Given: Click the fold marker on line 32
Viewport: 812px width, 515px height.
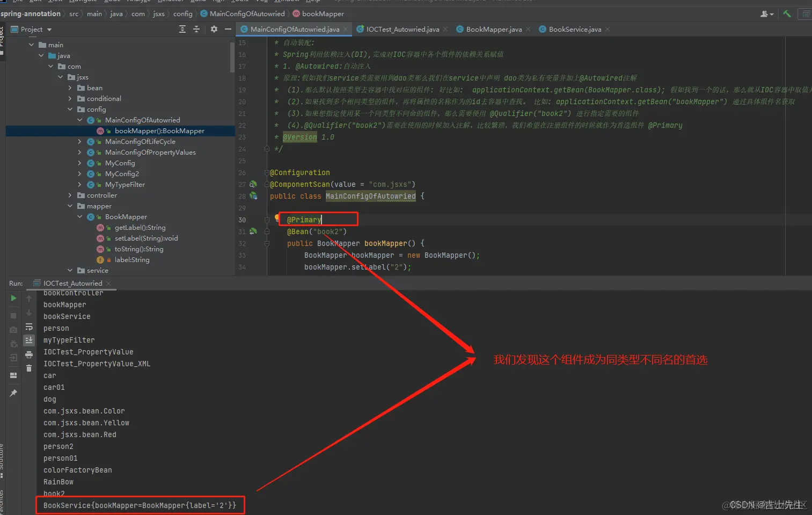Looking at the screenshot, I should pos(267,243).
